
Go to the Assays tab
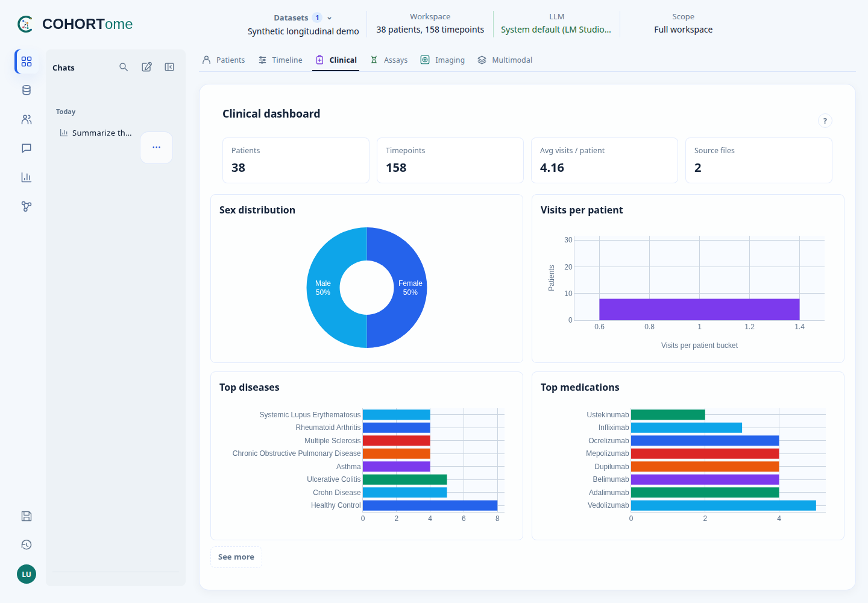click(x=389, y=60)
